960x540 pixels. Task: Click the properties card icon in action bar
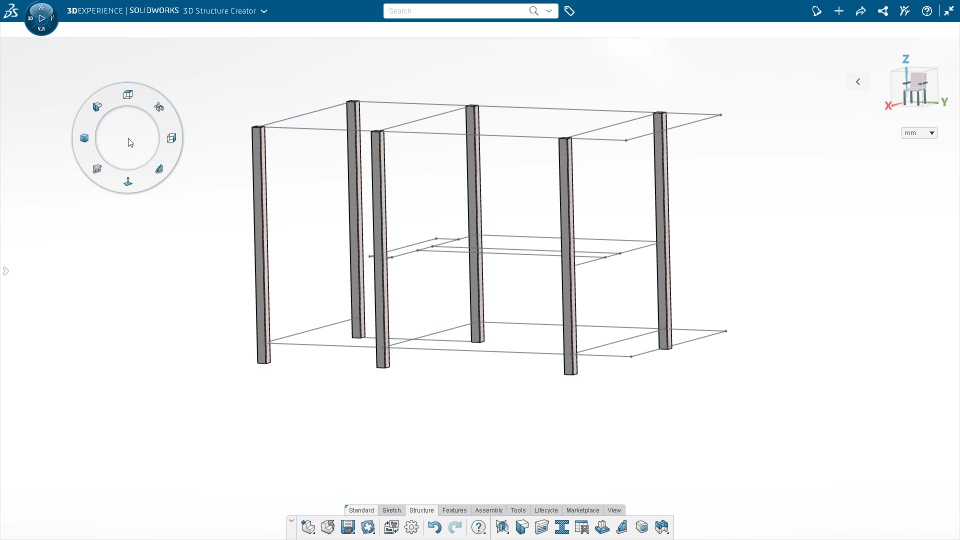pyautogui.click(x=391, y=527)
